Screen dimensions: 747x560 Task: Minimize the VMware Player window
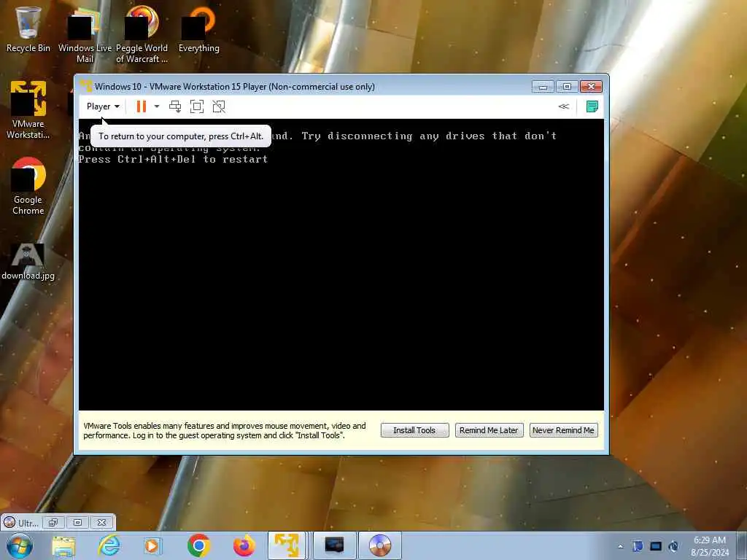(x=543, y=86)
